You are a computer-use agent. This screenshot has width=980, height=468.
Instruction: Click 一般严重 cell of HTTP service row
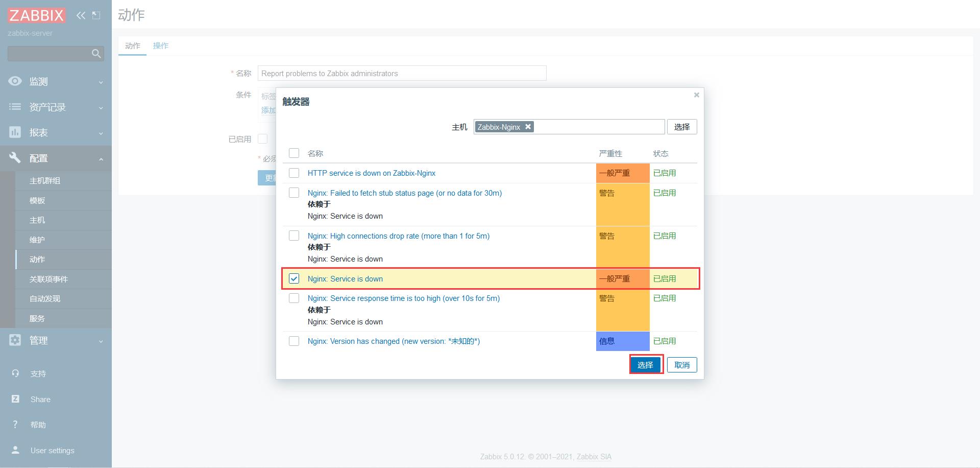(x=623, y=173)
